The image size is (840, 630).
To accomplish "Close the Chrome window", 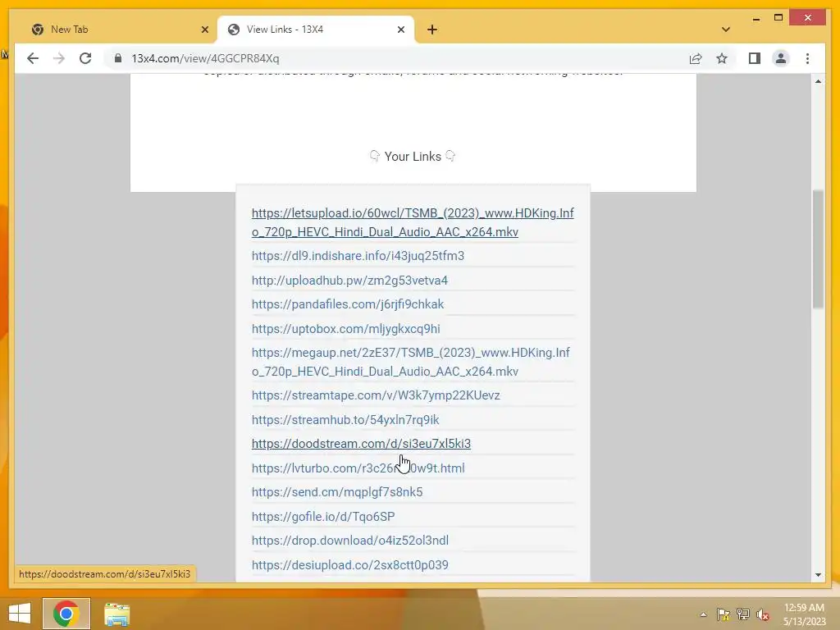I will 808,18.
